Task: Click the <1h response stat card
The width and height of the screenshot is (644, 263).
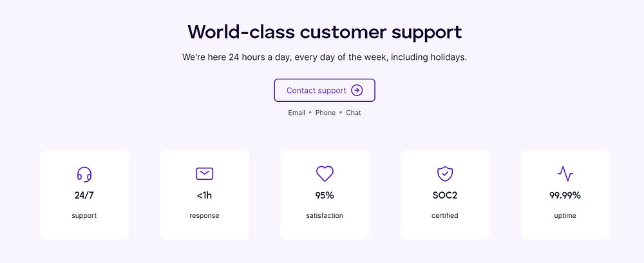Action: (x=205, y=195)
